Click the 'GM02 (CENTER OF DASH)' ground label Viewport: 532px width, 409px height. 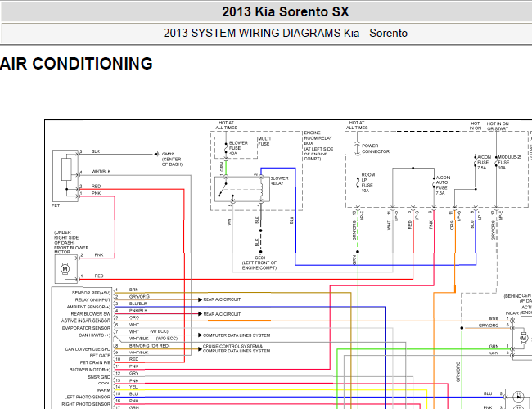coord(171,159)
